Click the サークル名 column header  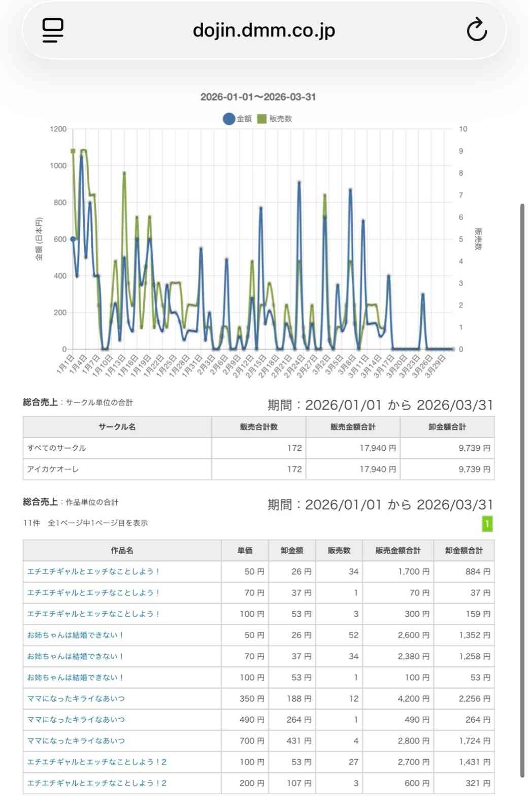click(x=117, y=427)
